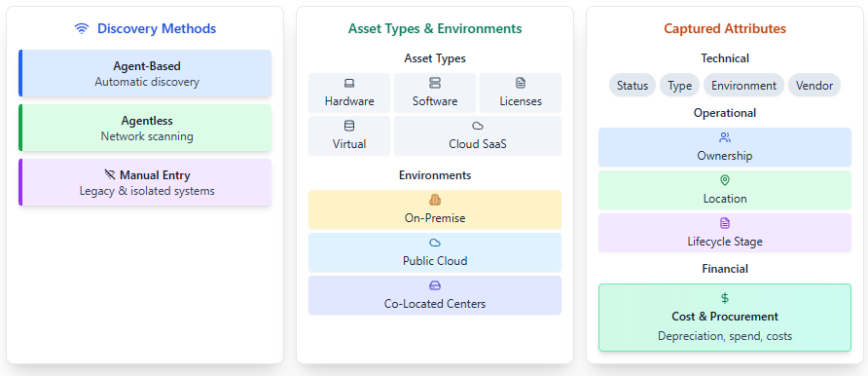Open the Virtual asset type tile

(349, 135)
